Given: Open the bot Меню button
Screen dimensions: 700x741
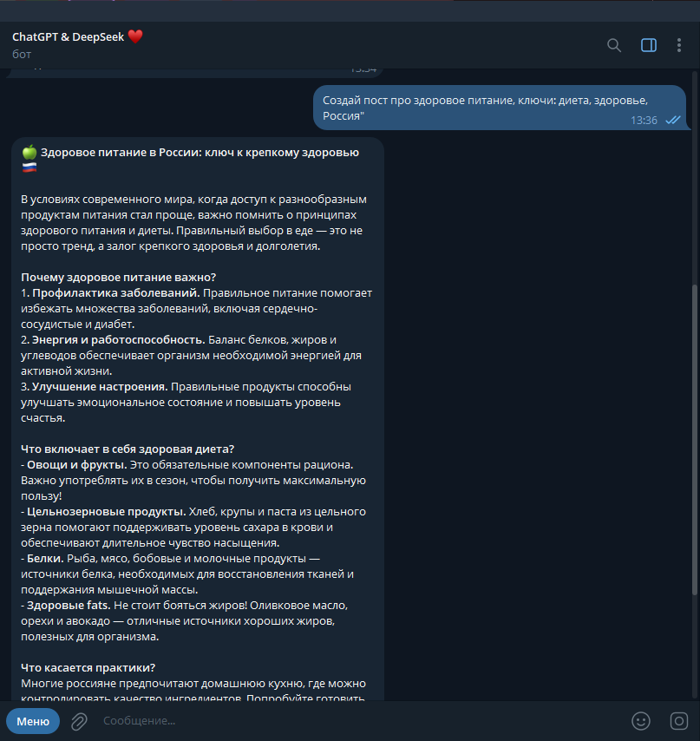Looking at the screenshot, I should click(x=33, y=721).
